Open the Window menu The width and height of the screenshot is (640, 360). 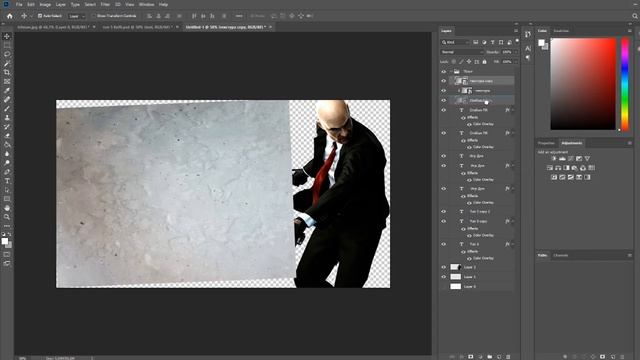click(x=147, y=4)
